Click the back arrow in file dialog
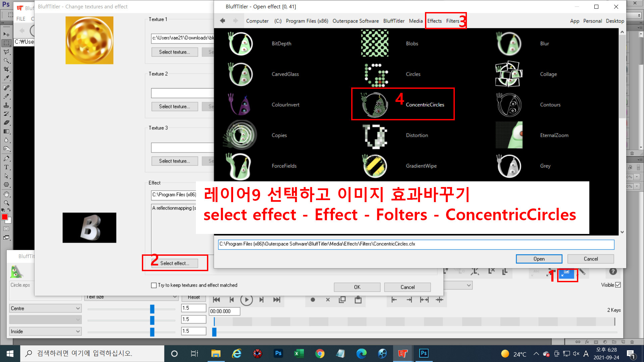Screen dimensions: 644x362 (x=222, y=21)
